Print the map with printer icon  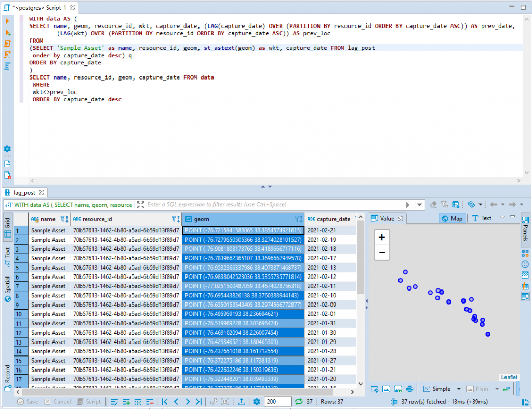409,389
